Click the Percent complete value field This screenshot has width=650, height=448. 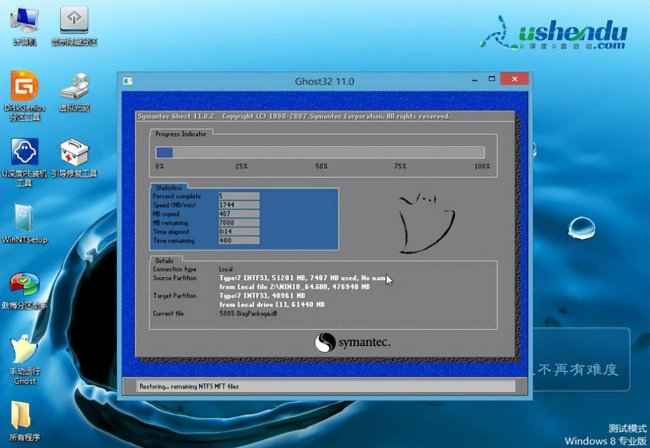click(x=239, y=196)
